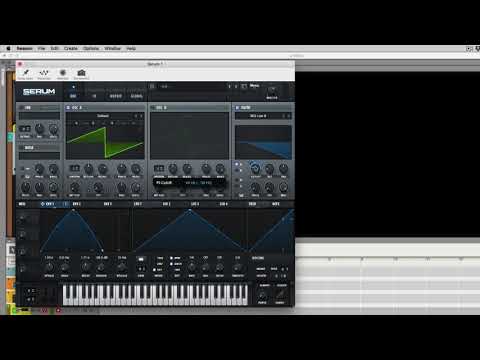Open the Options menu

[91, 49]
